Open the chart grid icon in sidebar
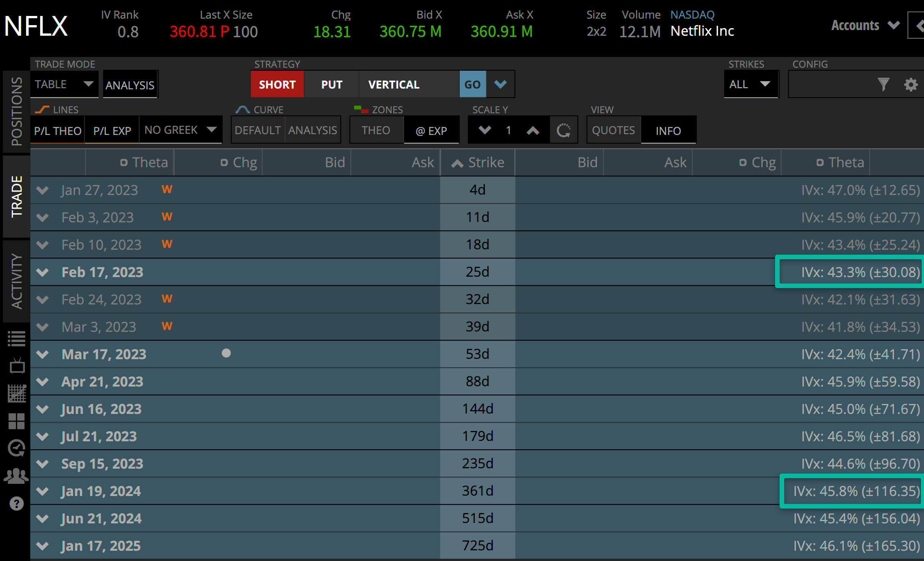Image resolution: width=924 pixels, height=561 pixels. click(x=17, y=393)
